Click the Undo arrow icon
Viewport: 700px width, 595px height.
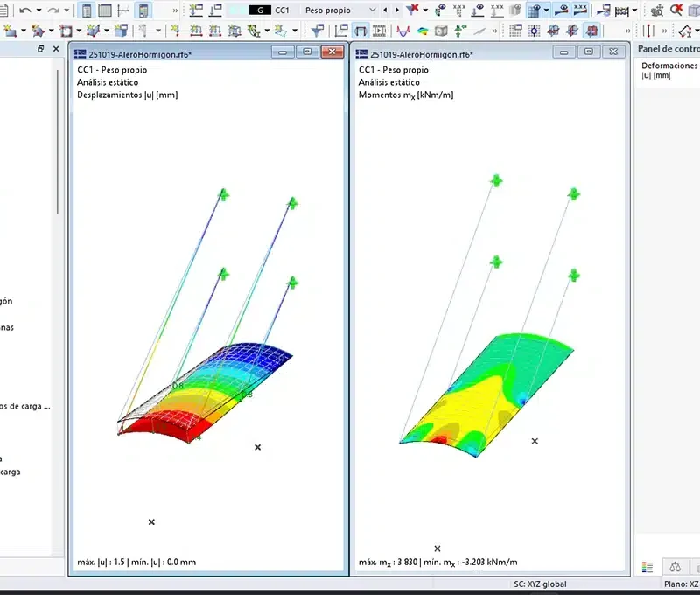point(25,10)
